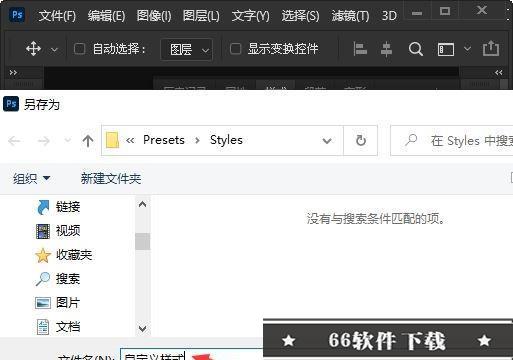Open the 3D menu
This screenshot has width=513, height=360.
pos(389,16)
